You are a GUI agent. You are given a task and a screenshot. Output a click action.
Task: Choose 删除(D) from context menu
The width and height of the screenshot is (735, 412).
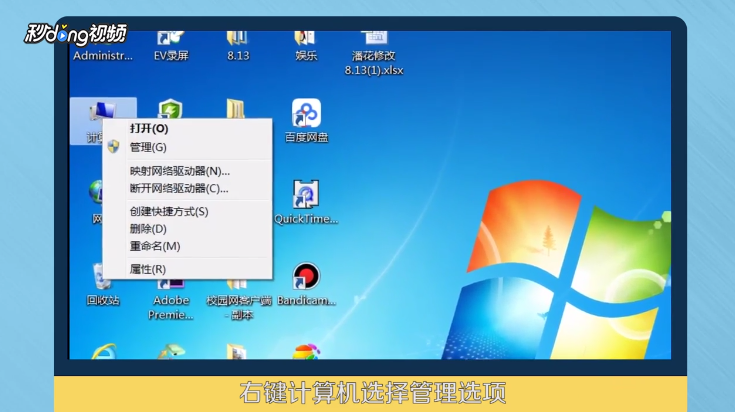(188, 229)
